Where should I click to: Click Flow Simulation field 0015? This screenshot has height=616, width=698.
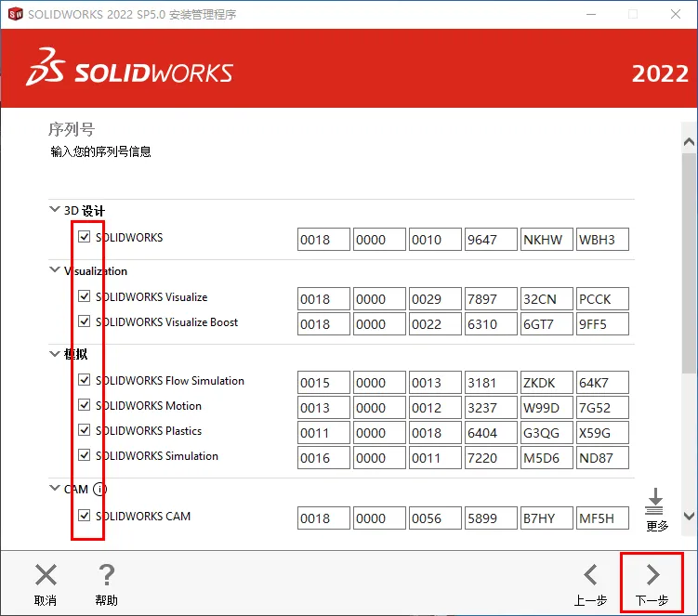[x=323, y=383]
